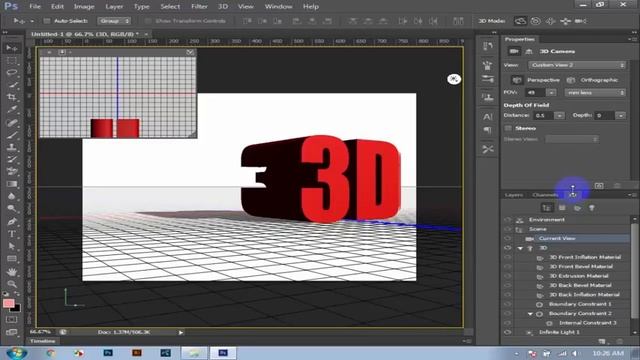Choose the Orthographic camera button
The image size is (640, 360).
[x=571, y=80]
